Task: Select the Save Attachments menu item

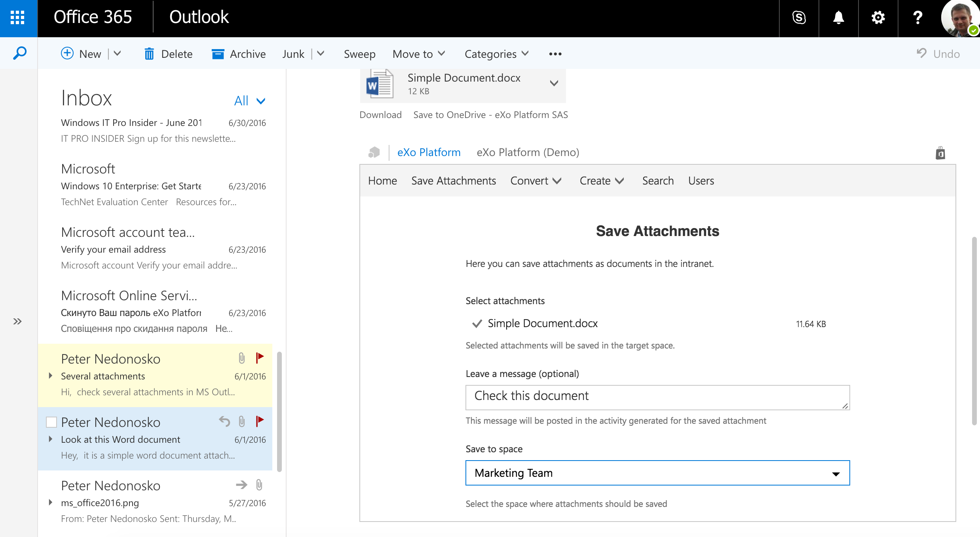Action: (454, 181)
